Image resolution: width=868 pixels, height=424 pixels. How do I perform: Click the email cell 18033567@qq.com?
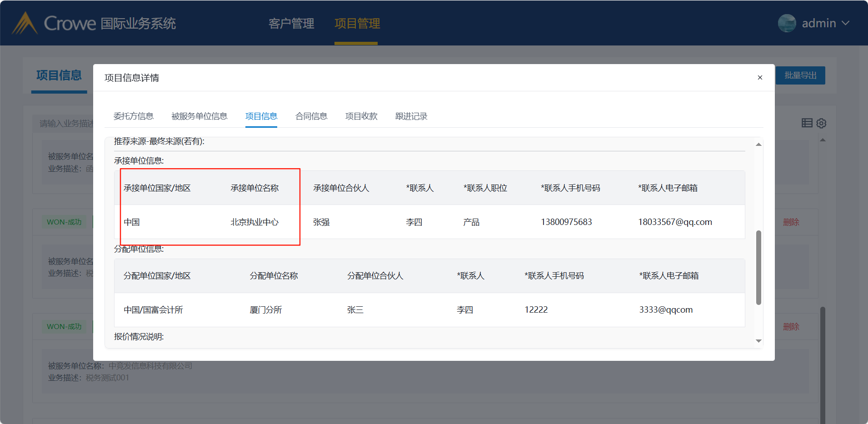point(675,222)
